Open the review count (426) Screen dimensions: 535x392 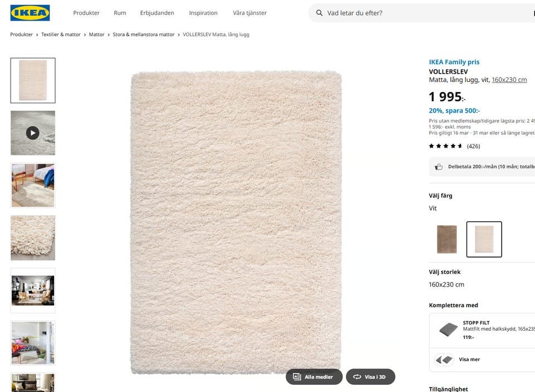(473, 146)
